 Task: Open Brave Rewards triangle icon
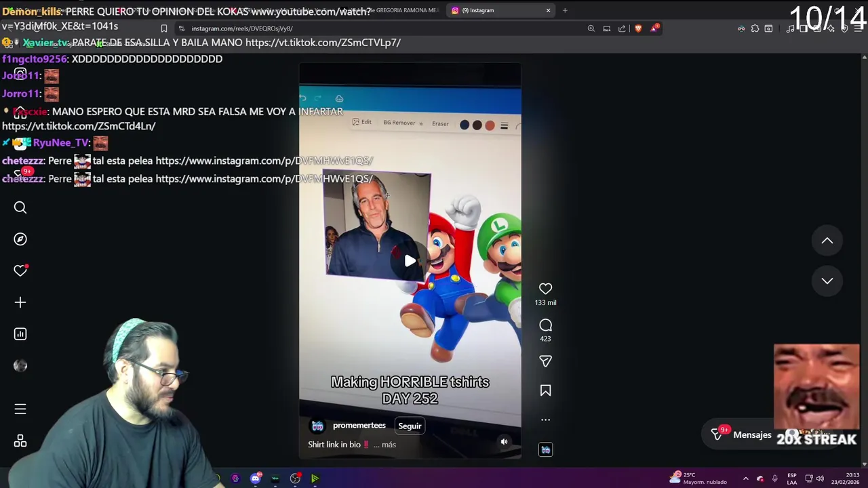pos(654,28)
